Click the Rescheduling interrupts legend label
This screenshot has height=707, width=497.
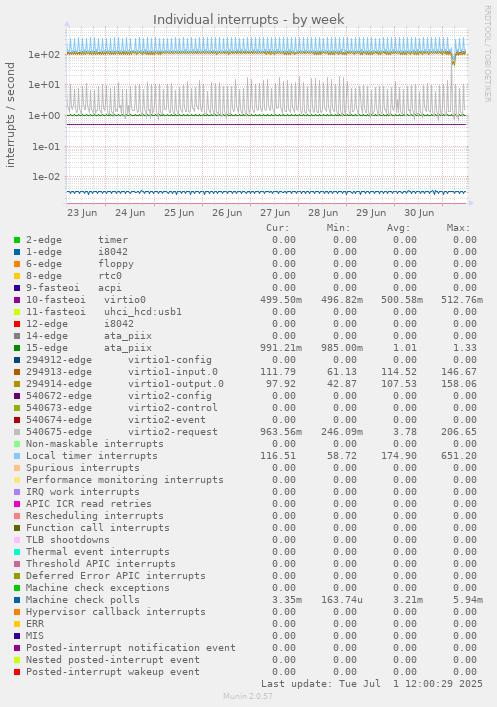point(95,516)
